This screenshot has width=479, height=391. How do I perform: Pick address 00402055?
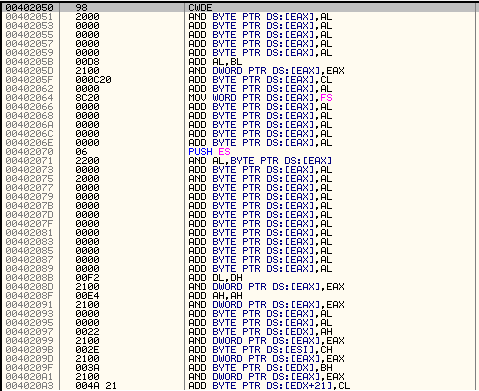pos(29,35)
